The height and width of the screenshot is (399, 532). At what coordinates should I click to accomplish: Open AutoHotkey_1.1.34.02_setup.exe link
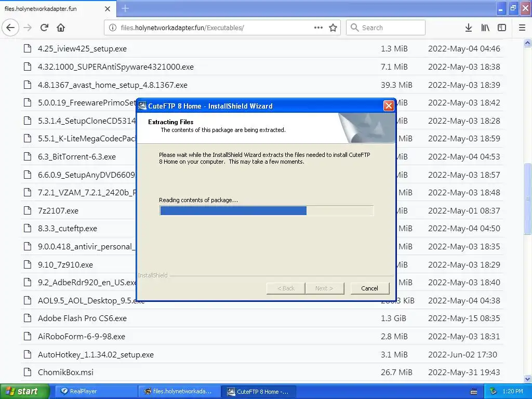96,355
